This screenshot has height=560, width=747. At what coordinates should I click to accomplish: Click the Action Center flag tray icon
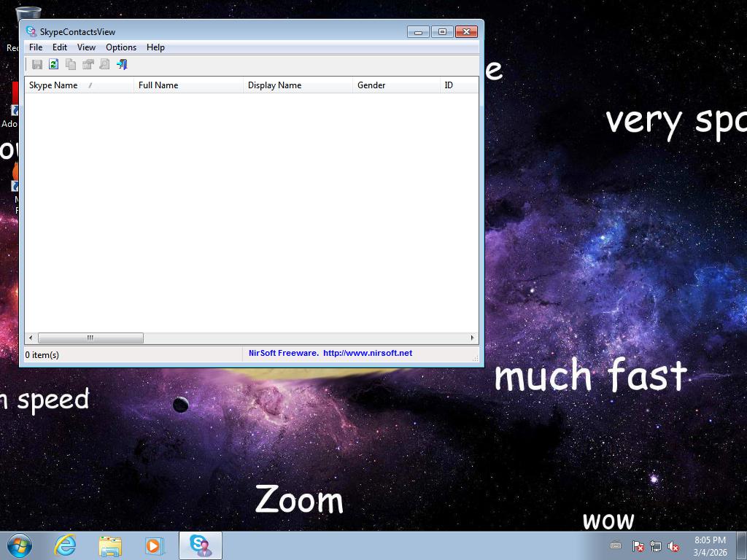(x=638, y=546)
